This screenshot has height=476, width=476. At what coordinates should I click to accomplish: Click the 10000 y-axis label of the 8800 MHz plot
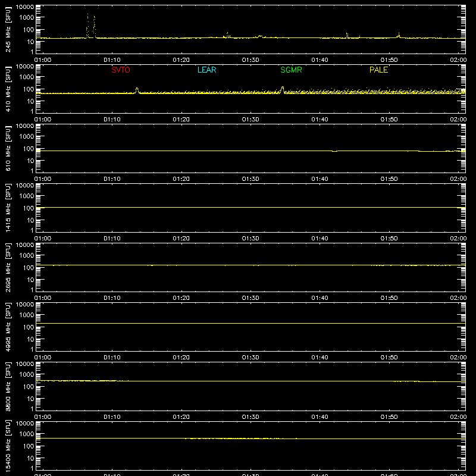coord(25,364)
